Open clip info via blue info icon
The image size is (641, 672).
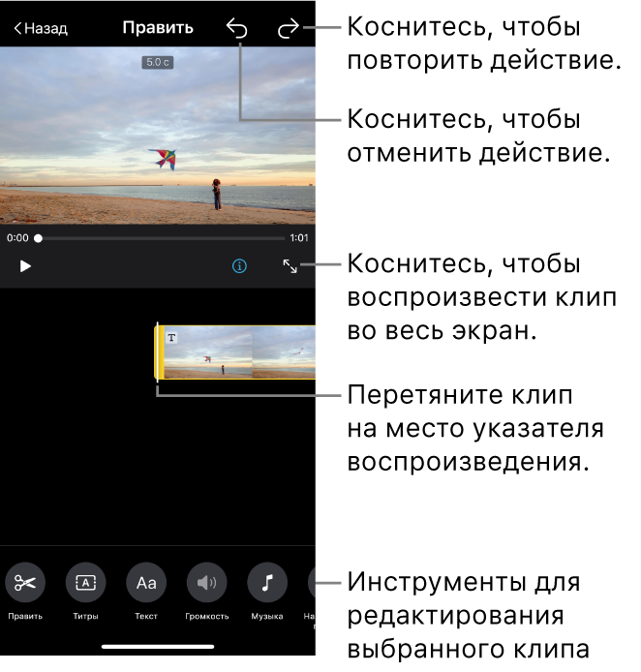coord(239,266)
